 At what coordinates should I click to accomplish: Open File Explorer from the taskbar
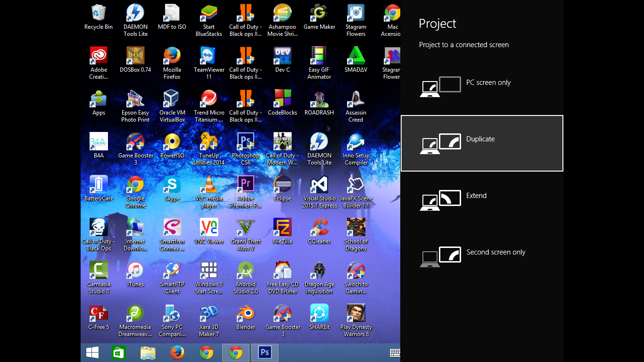(148, 353)
